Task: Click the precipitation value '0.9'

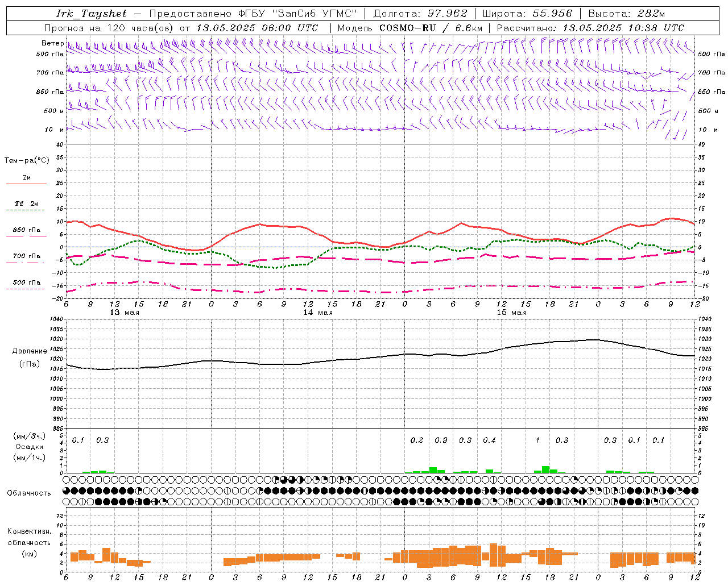Action: [x=441, y=440]
